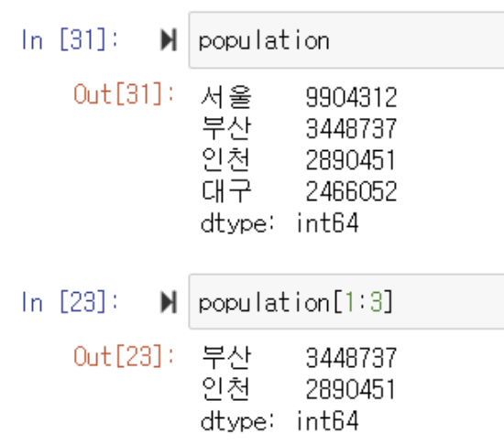The width and height of the screenshot is (504, 444).
Task: Click value 2890451 in Out[23] output
Action: point(350,389)
